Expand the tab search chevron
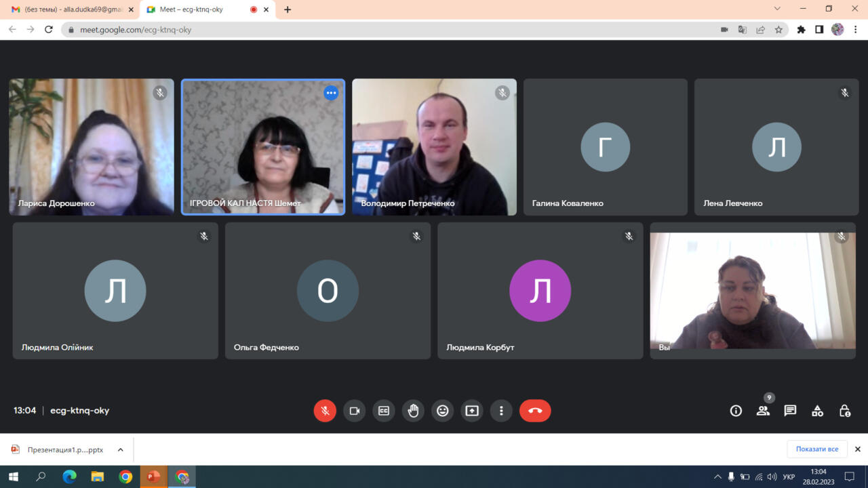Screen dimensions: 868x488 tap(777, 8)
